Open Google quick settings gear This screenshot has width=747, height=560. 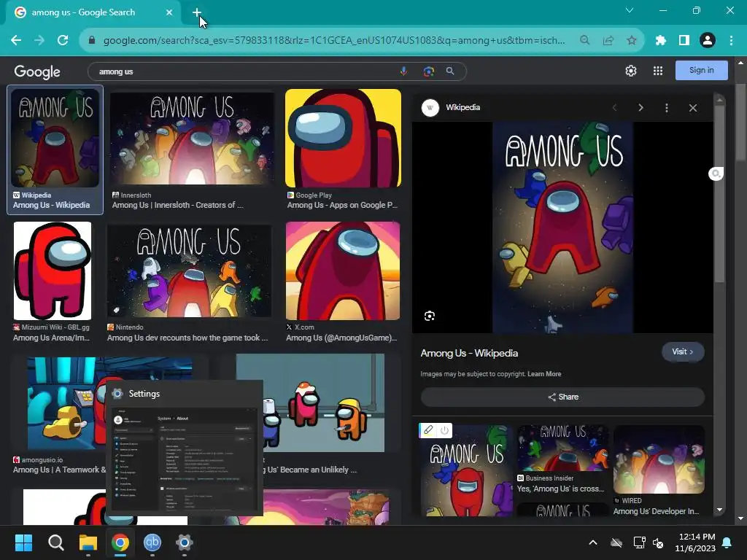coord(631,71)
